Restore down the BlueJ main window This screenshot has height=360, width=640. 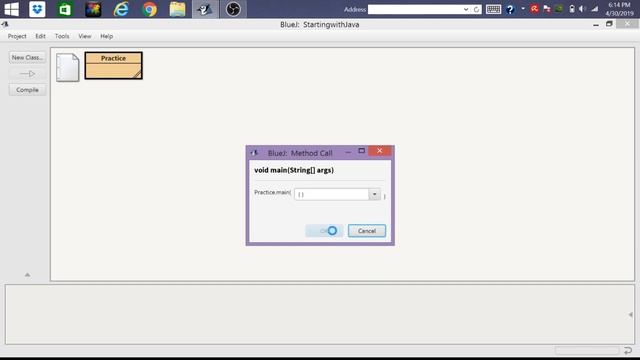click(609, 24)
